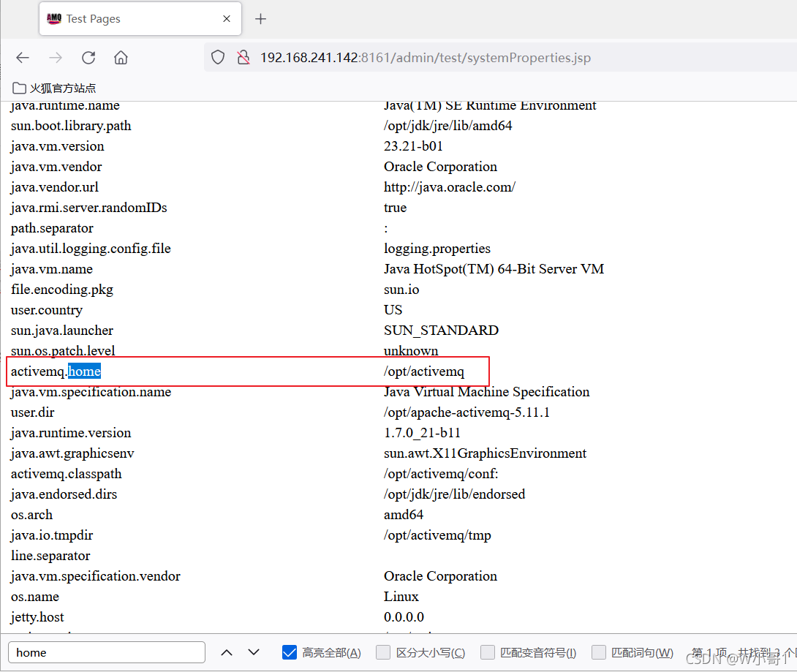797x672 pixels.
Task: Open the tracking protection shield icon
Action: (218, 58)
